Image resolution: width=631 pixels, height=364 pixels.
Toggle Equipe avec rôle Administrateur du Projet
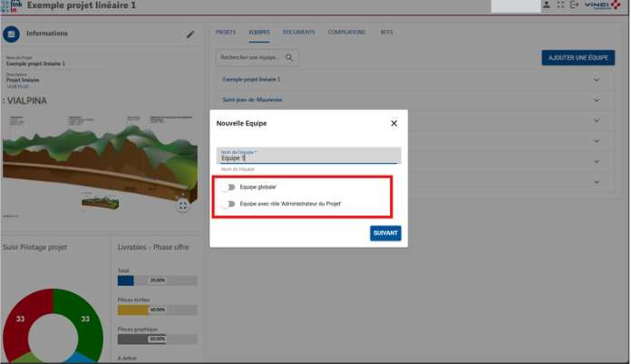click(x=228, y=205)
